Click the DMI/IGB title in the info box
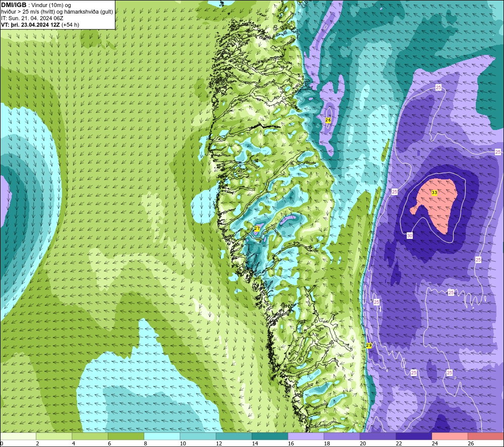 coord(14,5)
